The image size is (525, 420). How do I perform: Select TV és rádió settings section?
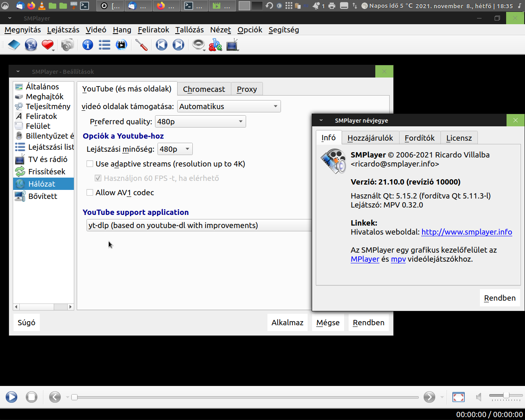click(x=43, y=159)
